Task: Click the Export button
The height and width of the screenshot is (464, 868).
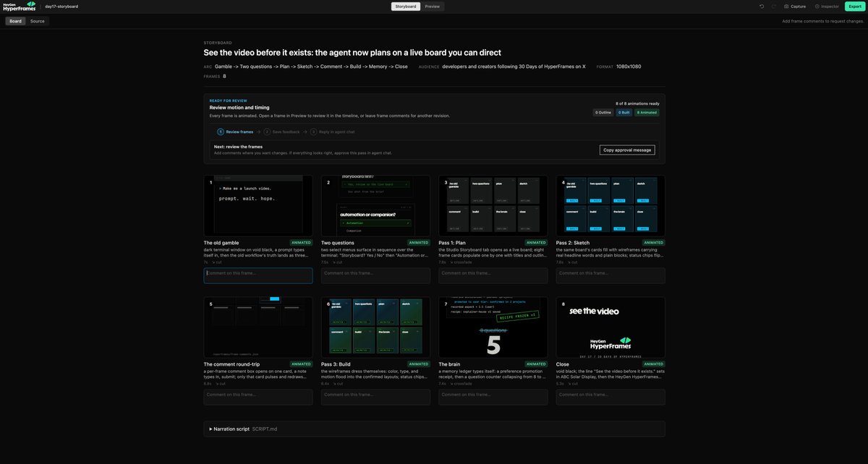Action: coord(854,7)
